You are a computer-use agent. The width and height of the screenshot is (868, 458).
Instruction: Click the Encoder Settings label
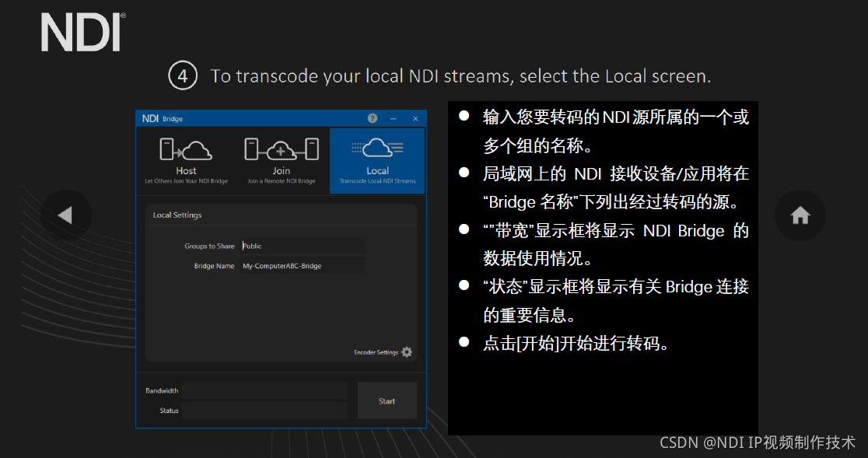pyautogui.click(x=376, y=352)
